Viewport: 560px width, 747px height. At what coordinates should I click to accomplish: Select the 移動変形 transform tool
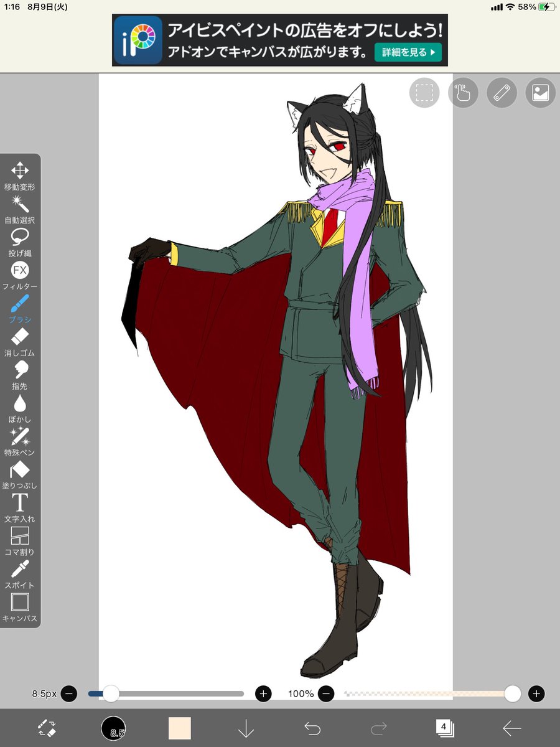point(20,176)
